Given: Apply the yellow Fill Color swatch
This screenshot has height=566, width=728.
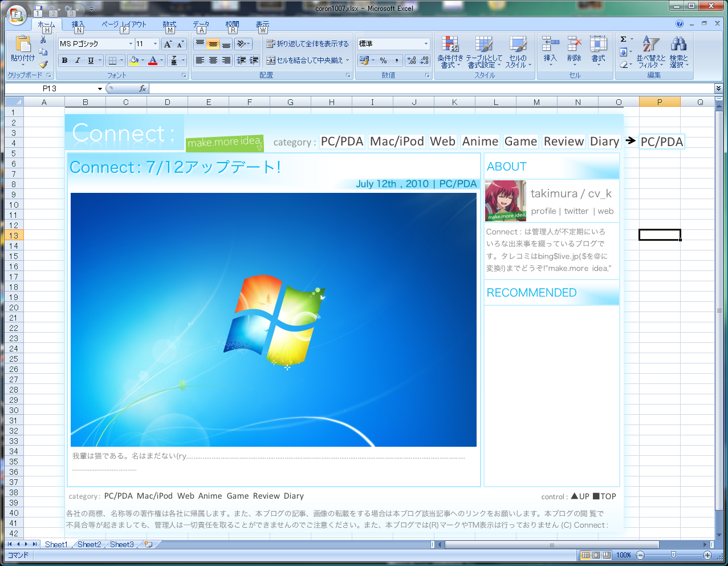Looking at the screenshot, I should pos(134,60).
